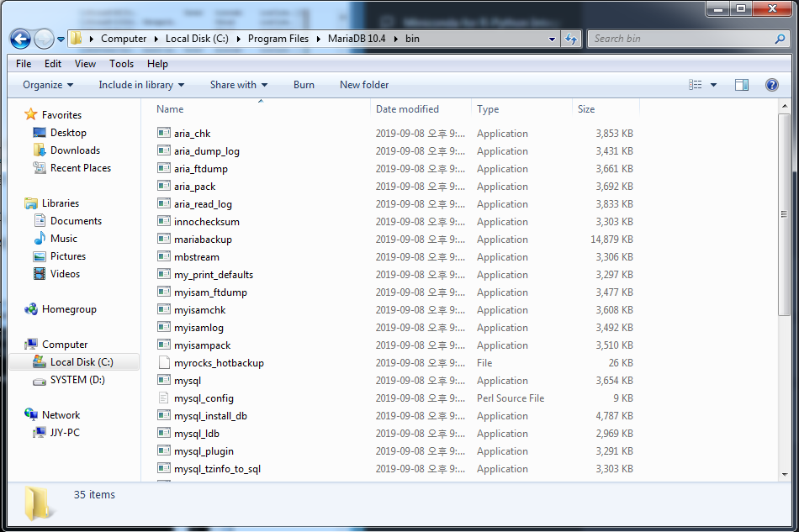Open Include in library dropdown
The image size is (799, 532).
point(141,85)
